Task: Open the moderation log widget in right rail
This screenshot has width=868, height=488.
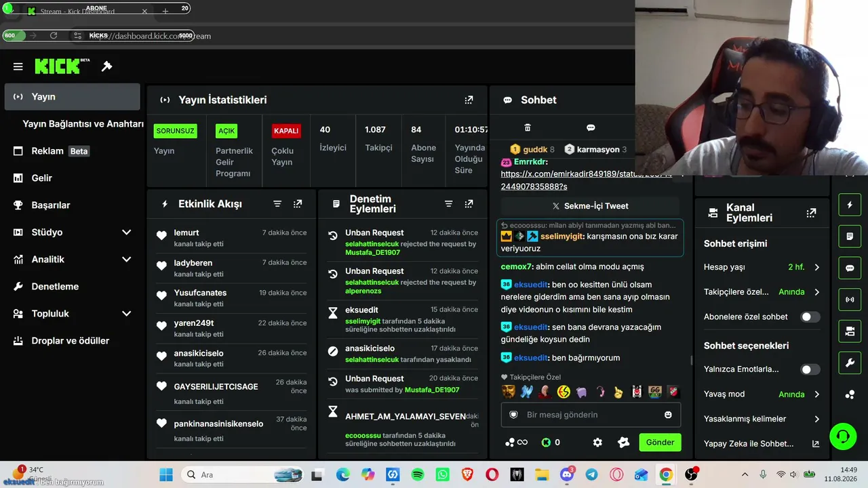Action: (850, 237)
